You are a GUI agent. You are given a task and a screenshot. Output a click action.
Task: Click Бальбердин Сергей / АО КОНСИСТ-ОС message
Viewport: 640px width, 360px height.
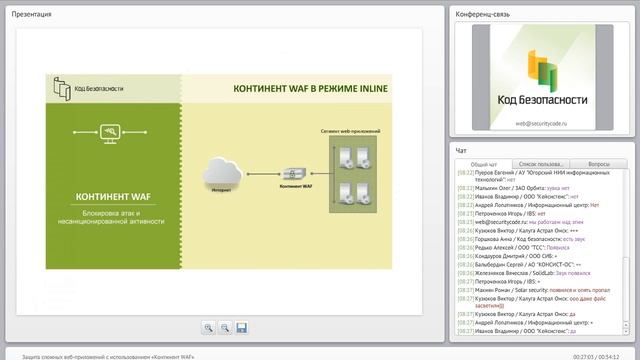pyautogui.click(x=519, y=265)
